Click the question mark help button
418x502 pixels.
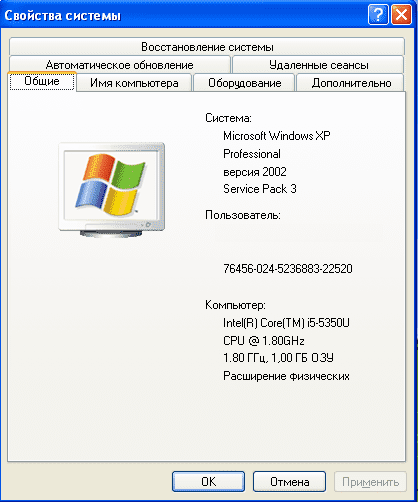point(378,15)
